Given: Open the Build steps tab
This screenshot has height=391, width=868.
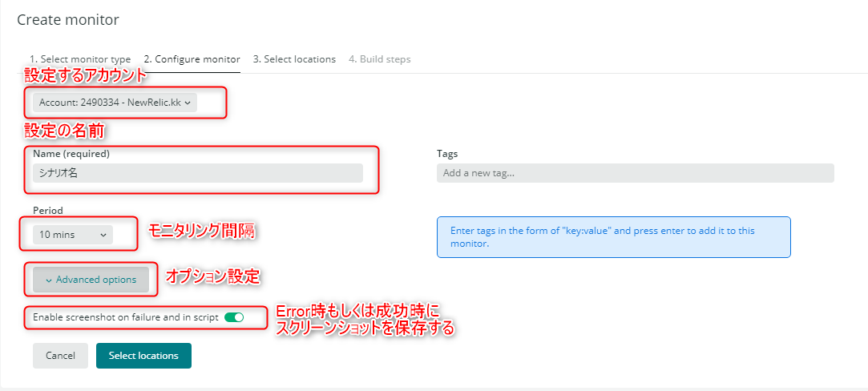Looking at the screenshot, I should coord(380,59).
